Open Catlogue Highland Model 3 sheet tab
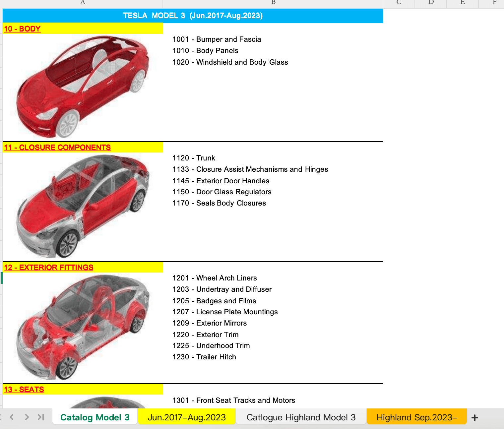 [x=301, y=417]
